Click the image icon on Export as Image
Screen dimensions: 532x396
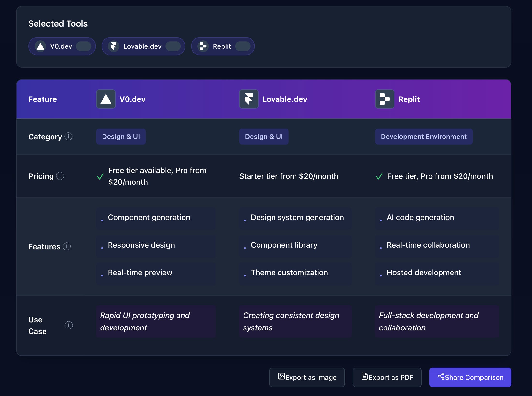coord(281,376)
